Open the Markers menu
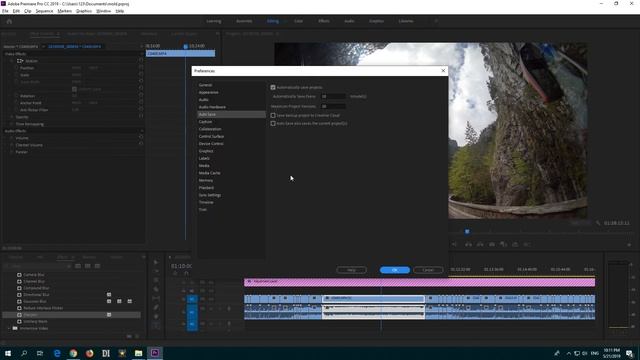The height and width of the screenshot is (360, 640). point(64,11)
